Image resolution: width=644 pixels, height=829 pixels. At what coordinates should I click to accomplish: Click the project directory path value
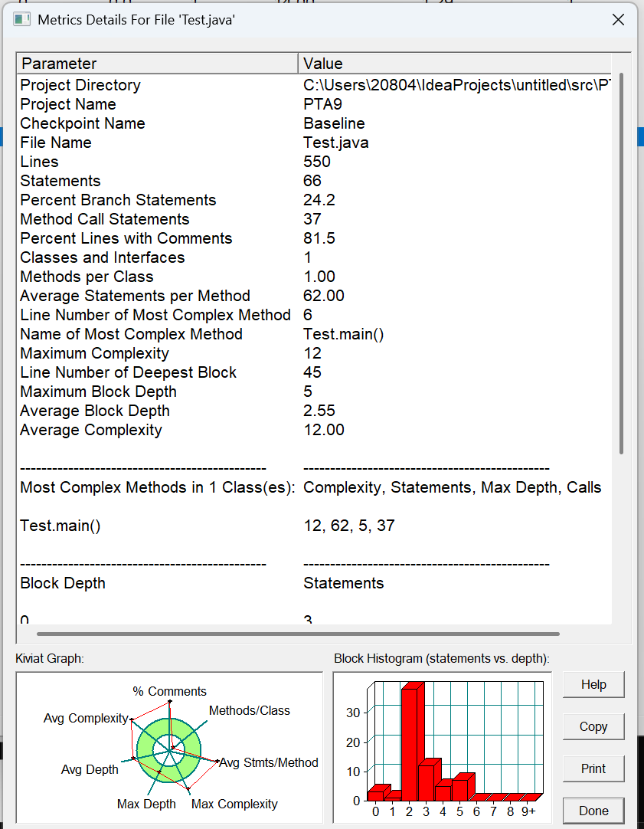[x=457, y=85]
